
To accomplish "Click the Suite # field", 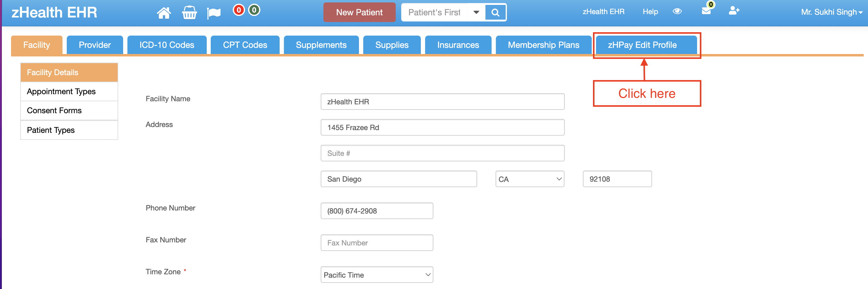I will [x=443, y=153].
